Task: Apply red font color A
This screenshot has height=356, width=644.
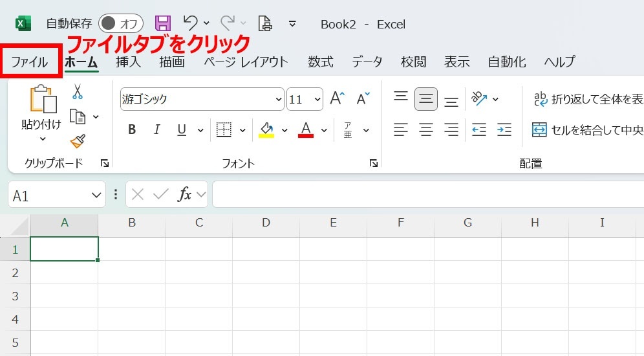Action: pos(306,130)
